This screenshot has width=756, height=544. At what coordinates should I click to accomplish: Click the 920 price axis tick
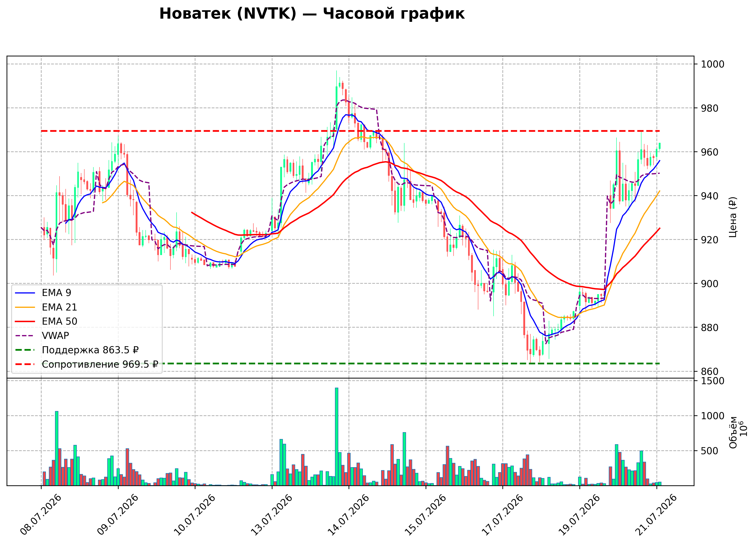710,240
